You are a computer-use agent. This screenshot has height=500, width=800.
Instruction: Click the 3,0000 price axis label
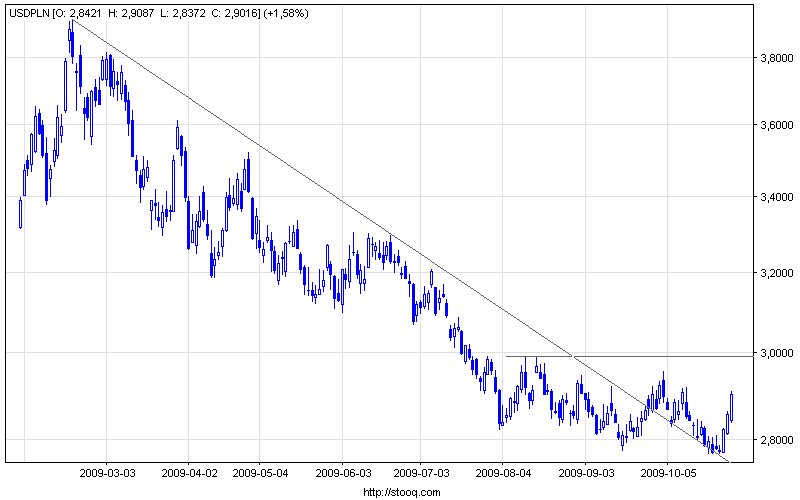(x=777, y=353)
